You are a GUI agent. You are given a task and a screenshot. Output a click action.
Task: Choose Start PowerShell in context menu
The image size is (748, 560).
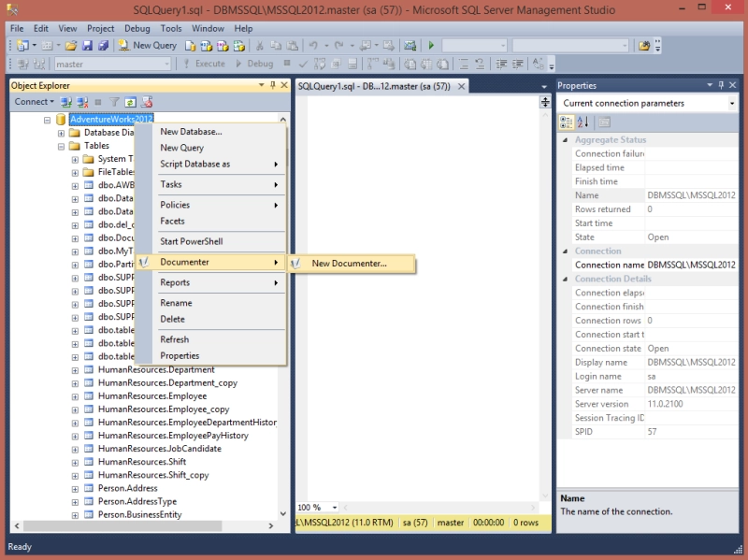pyautogui.click(x=211, y=241)
